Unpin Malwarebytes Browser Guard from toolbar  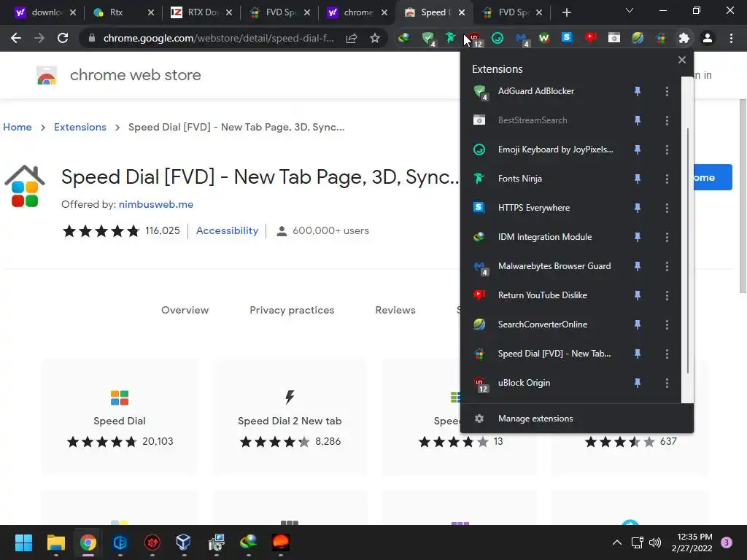pyautogui.click(x=638, y=266)
